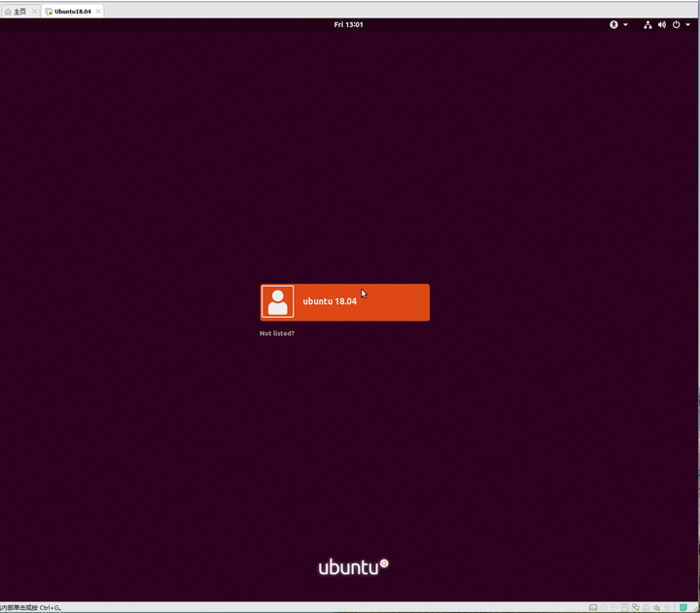Select the ubuntu 18.04 user account
700x613 pixels.
pyautogui.click(x=344, y=302)
